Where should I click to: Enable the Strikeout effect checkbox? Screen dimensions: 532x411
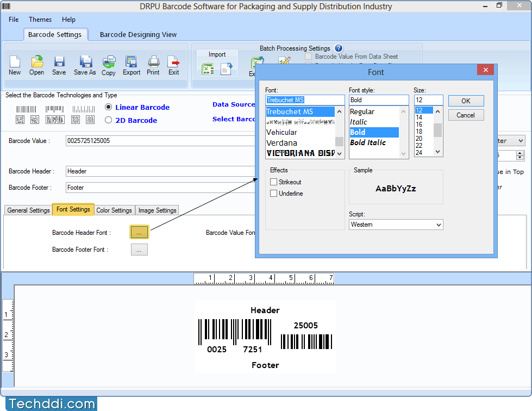(273, 182)
